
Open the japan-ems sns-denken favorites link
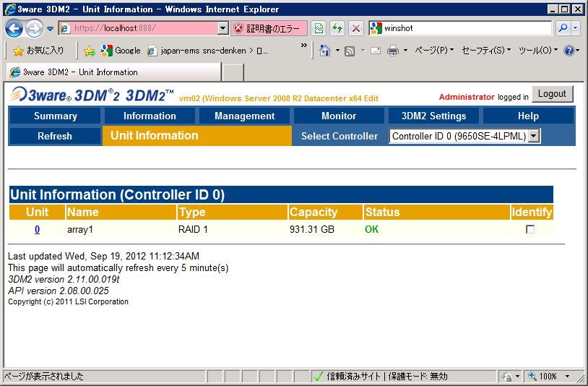pos(207,51)
